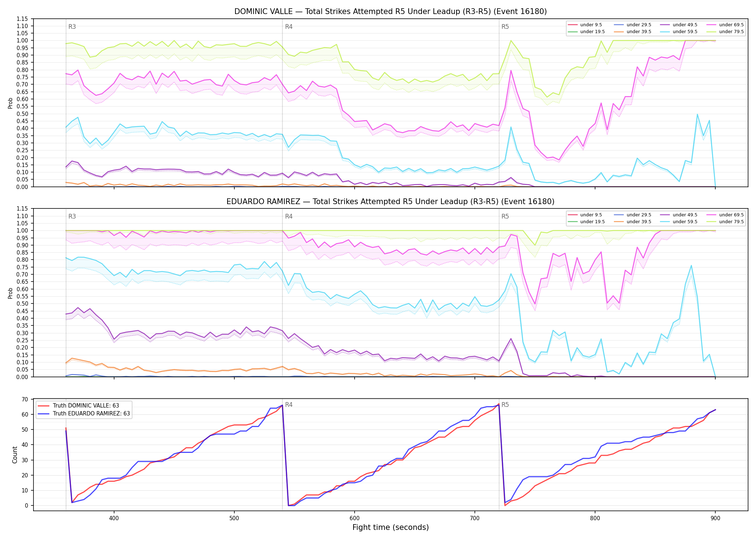Image resolution: width=756 pixels, height=540 pixels.
Task: Click 'under 19.5' in Eduardo Ramirez legend
Action: click(x=593, y=222)
